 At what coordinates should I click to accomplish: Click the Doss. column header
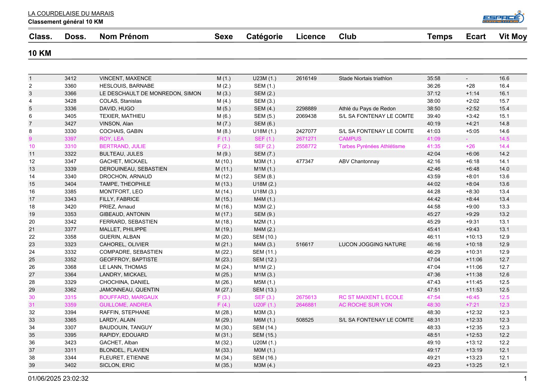pyautogui.click(x=76, y=37)
